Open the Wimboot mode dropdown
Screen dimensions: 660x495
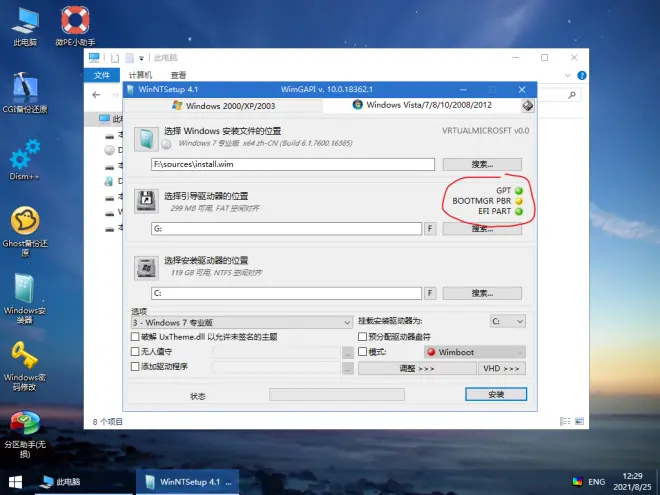point(475,352)
